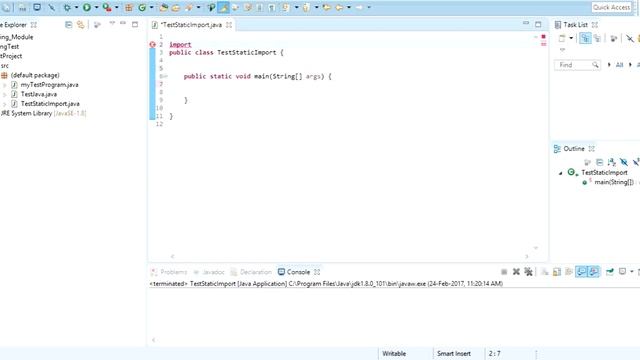Select the Console tab
The image size is (640, 360).
coord(298,272)
